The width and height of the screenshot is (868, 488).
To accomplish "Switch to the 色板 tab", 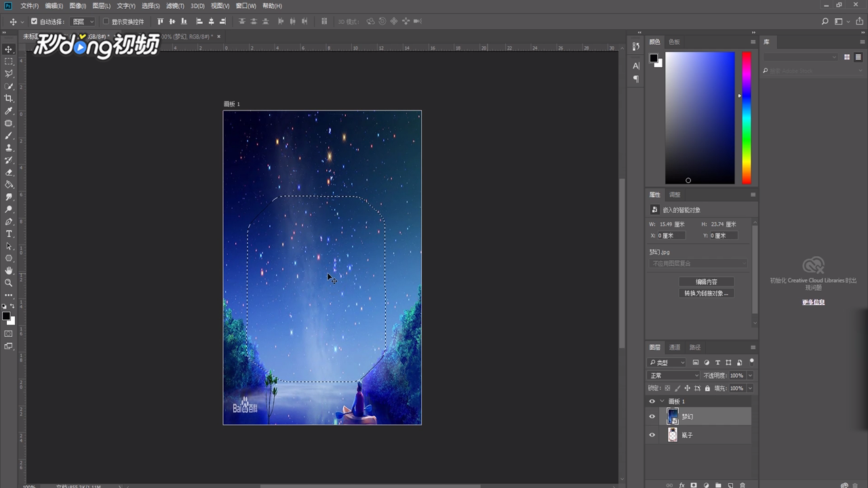I will pos(674,42).
